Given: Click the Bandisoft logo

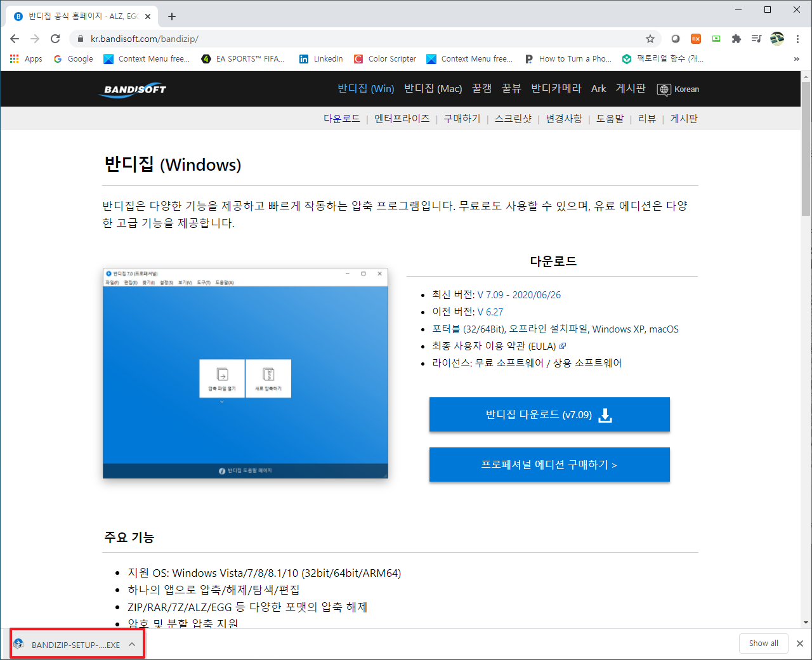Looking at the screenshot, I should coord(133,89).
